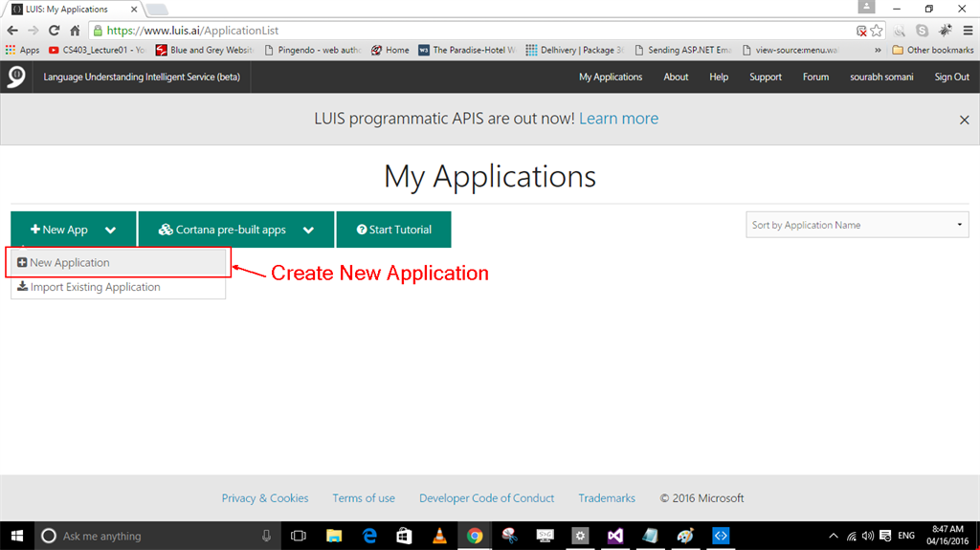Choose New Application menu entry
Viewport: 980px width, 550px height.
click(118, 262)
